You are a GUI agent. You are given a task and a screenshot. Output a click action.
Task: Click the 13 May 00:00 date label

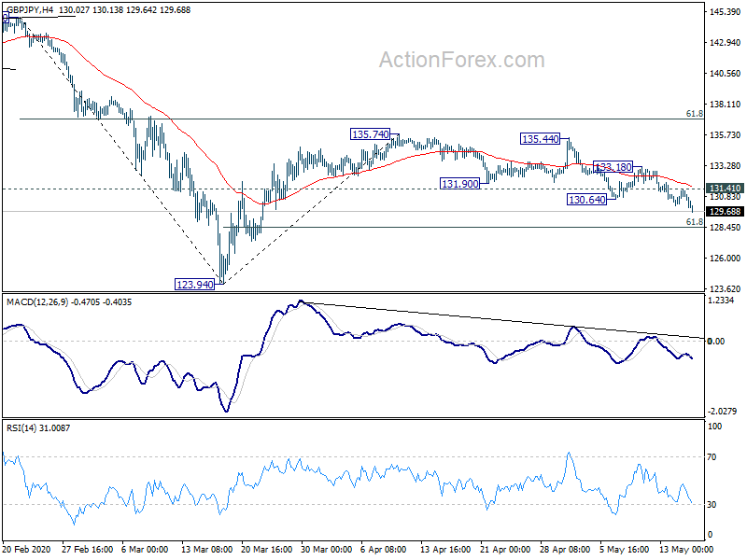coord(685,550)
